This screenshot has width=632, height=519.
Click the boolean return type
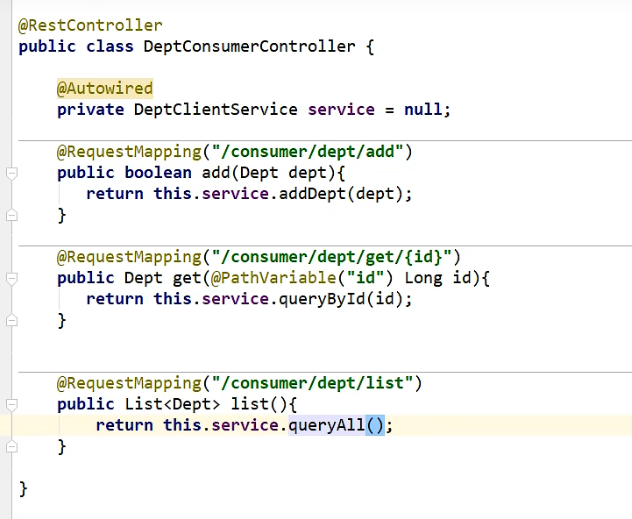[x=158, y=173]
